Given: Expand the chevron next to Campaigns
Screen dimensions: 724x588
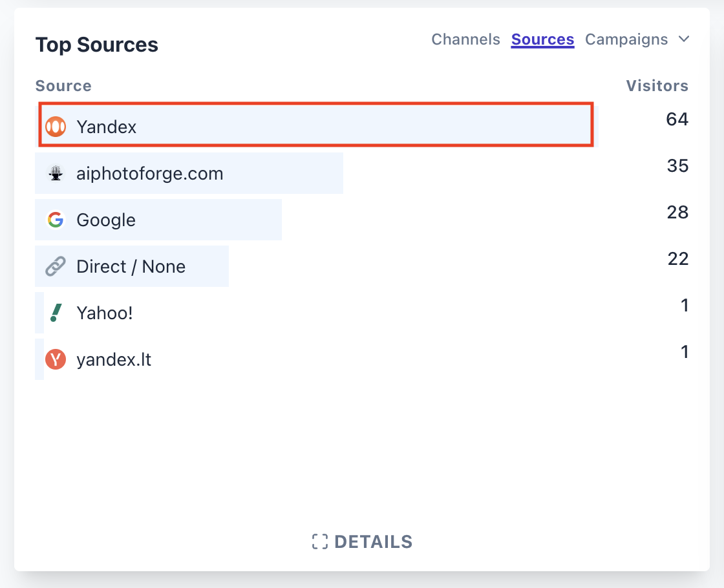Looking at the screenshot, I should pos(684,39).
